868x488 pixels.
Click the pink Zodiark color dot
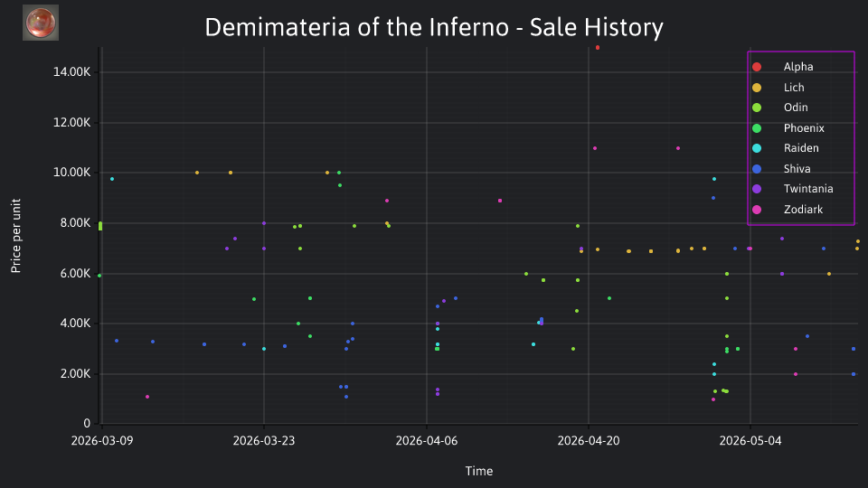(757, 210)
